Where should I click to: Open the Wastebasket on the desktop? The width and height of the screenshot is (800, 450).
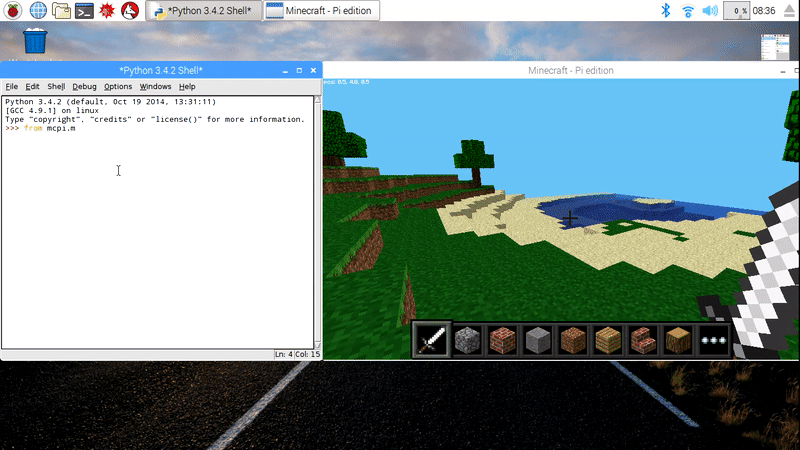point(35,42)
